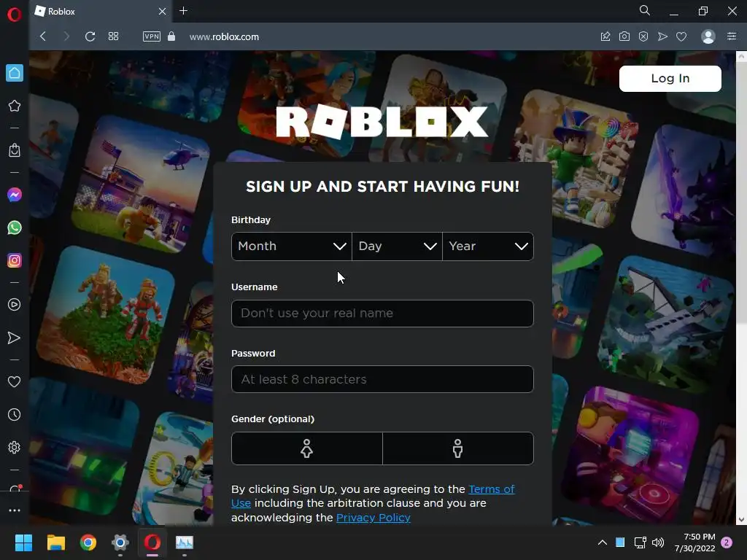This screenshot has height=560, width=747.
Task: Open My Flow sidebar icon
Action: tap(15, 338)
